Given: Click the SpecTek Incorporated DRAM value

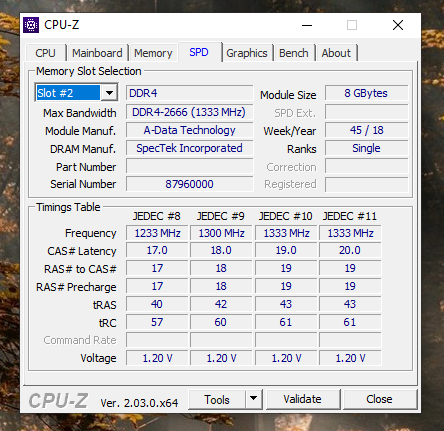Looking at the screenshot, I should click(189, 148).
